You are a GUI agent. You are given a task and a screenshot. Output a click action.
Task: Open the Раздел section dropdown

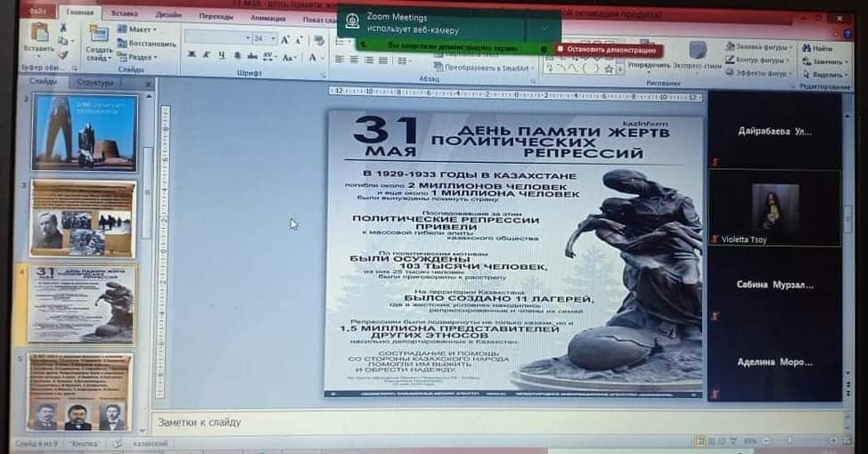137,57
